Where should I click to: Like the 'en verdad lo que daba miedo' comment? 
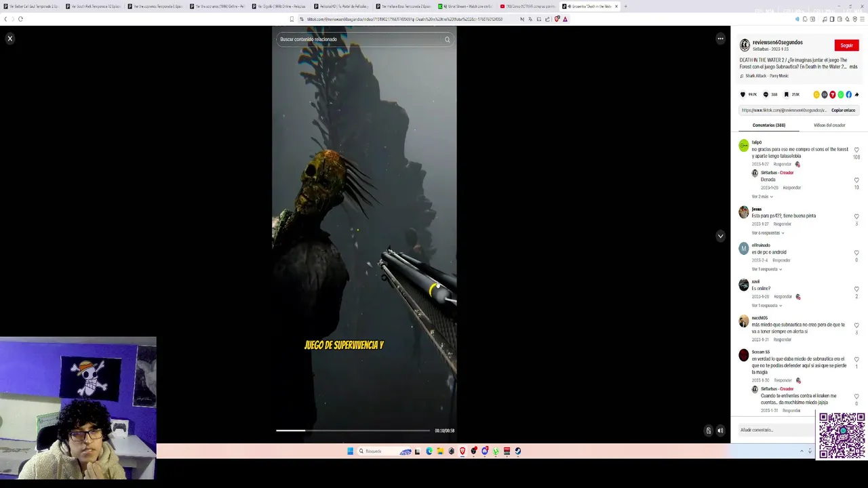(856, 359)
